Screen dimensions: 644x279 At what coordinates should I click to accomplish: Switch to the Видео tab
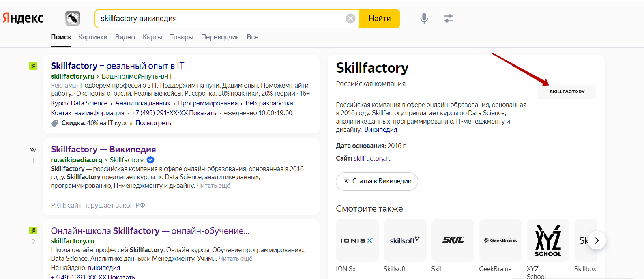[125, 37]
